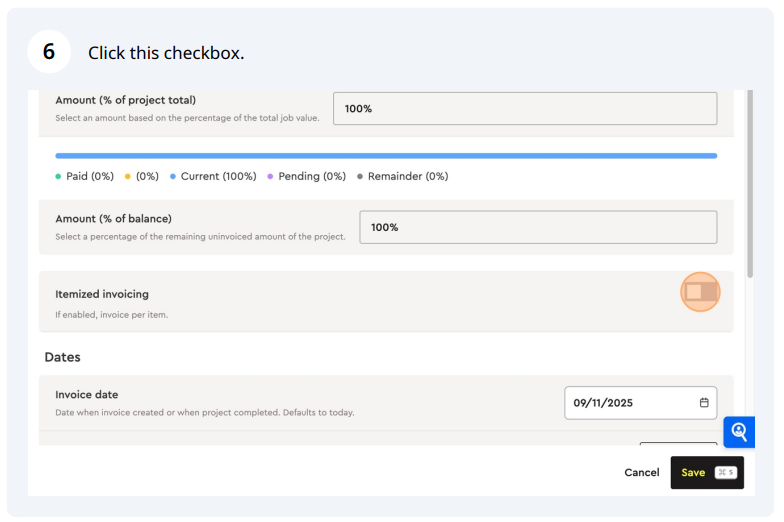The image size is (784, 522).
Task: Select the blue Current legend dot
Action: [x=172, y=176]
